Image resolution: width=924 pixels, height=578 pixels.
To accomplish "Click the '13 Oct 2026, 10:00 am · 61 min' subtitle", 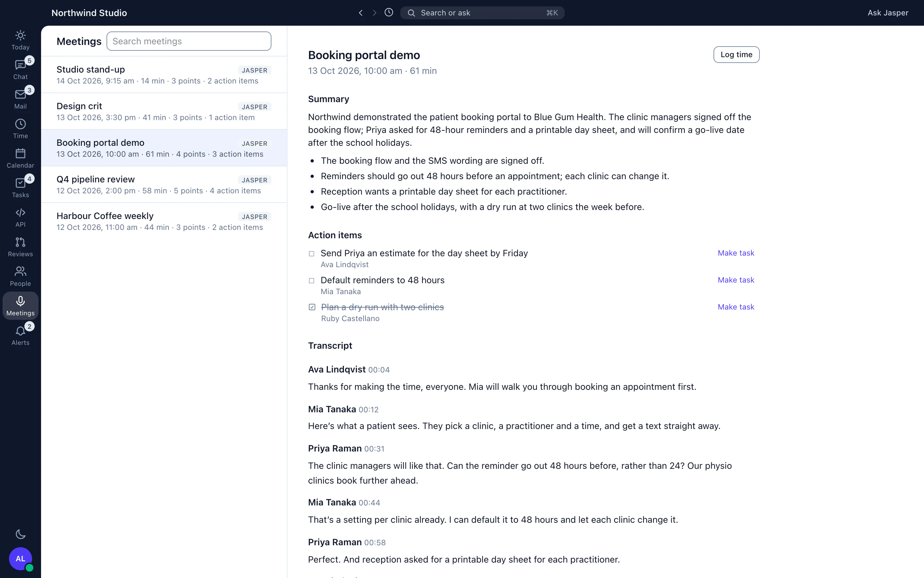I will [372, 71].
